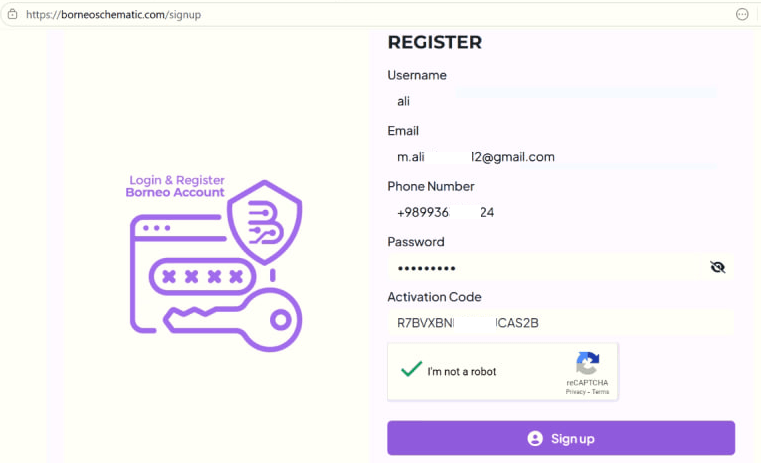Show the password using the eye icon
Viewport: 761px width, 463px height.
click(x=717, y=267)
